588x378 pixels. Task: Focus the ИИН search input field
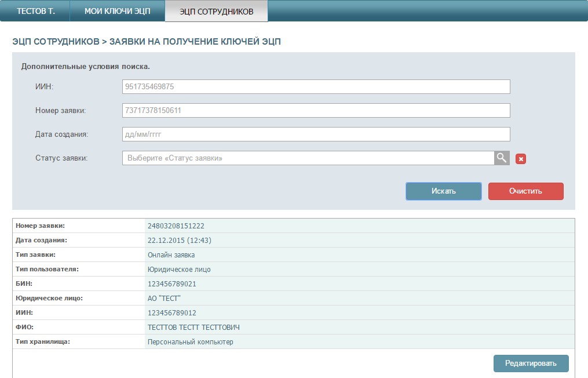coord(316,87)
